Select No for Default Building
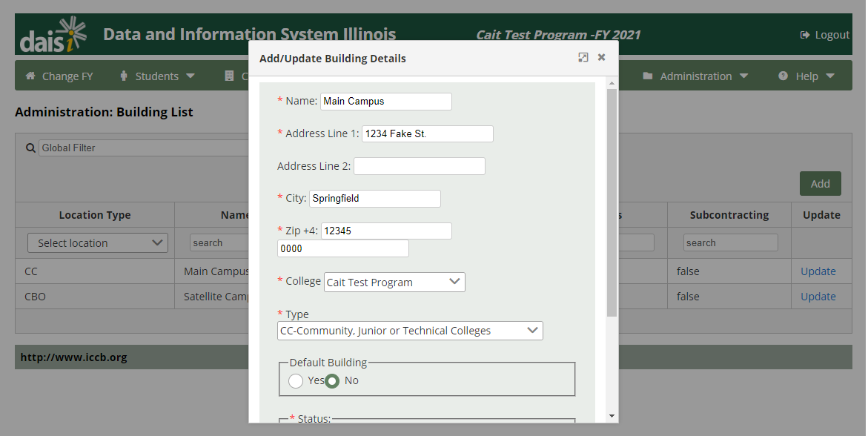Screen dimensions: 868x436 point(332,380)
